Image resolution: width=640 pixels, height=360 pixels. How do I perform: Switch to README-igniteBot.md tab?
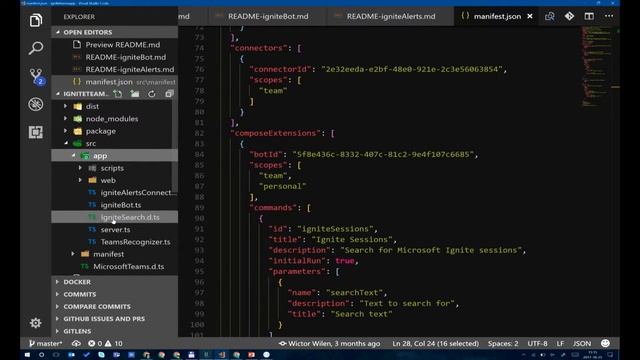tap(268, 16)
